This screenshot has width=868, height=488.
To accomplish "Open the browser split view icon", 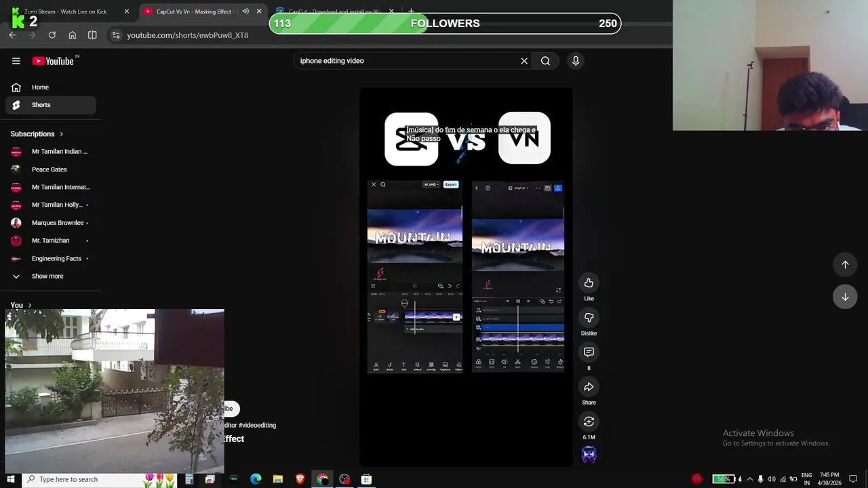I will [92, 35].
